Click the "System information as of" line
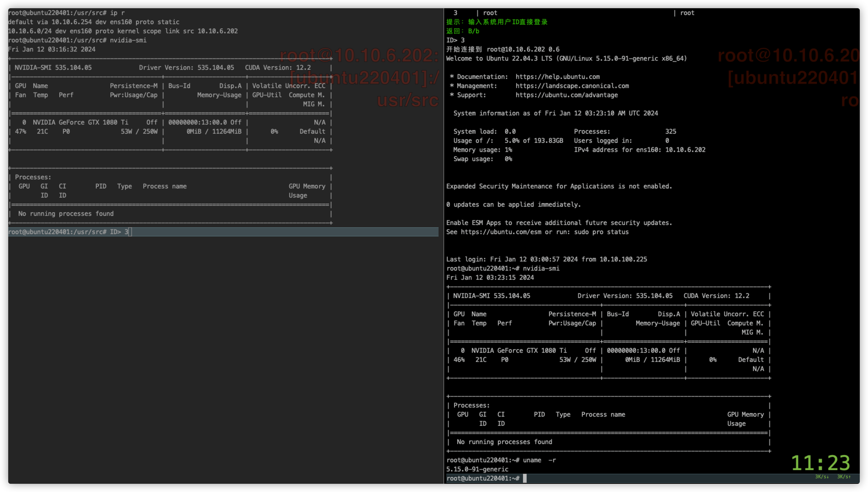This screenshot has width=868, height=492. [555, 113]
